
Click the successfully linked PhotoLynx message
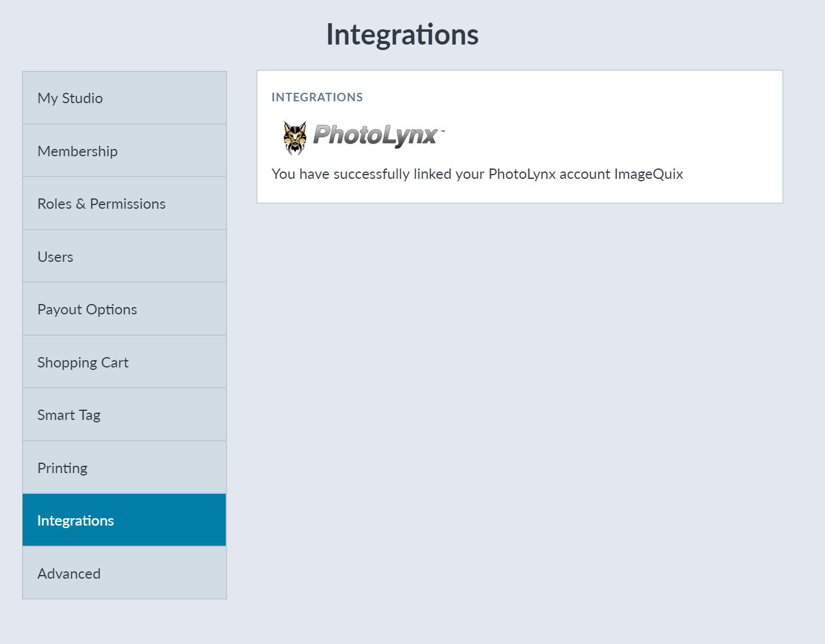click(x=477, y=174)
